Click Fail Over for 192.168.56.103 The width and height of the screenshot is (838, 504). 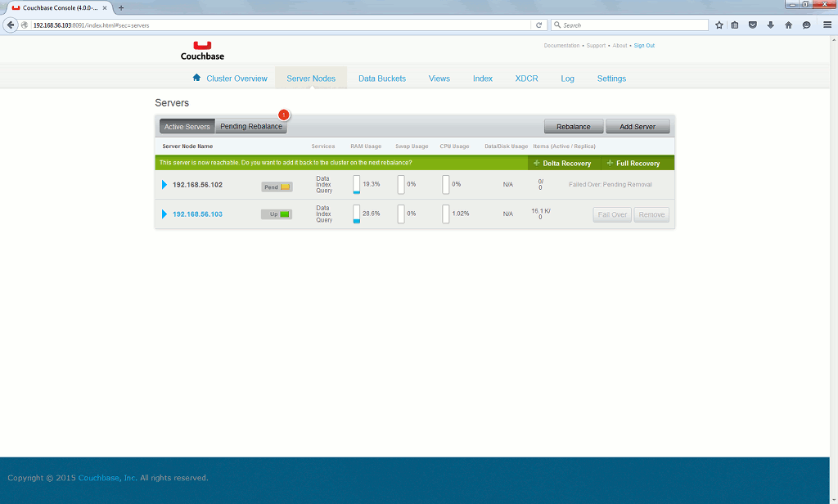612,214
